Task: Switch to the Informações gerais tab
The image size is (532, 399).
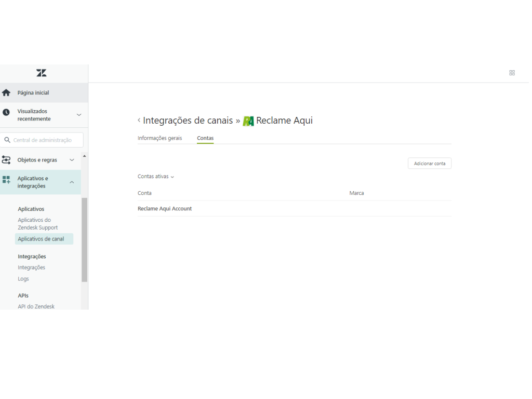Action: click(159, 138)
